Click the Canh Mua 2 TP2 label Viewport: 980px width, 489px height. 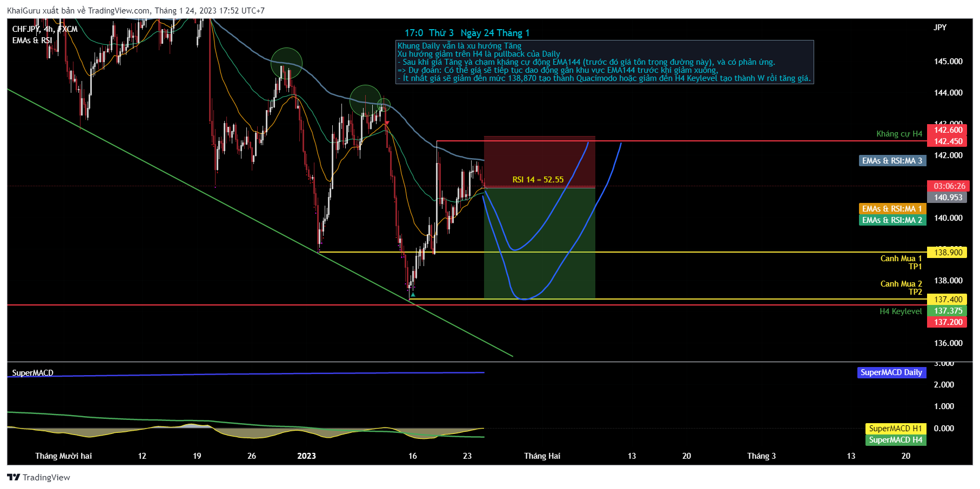click(901, 288)
